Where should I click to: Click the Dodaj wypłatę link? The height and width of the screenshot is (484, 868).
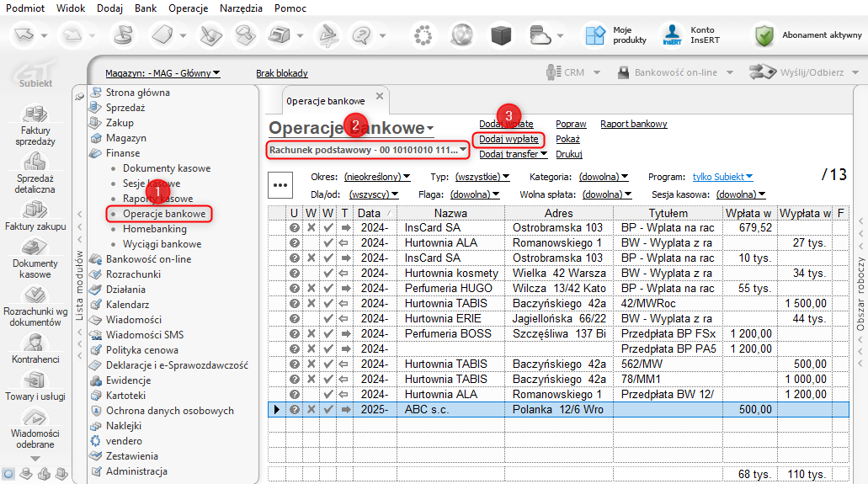(509, 139)
